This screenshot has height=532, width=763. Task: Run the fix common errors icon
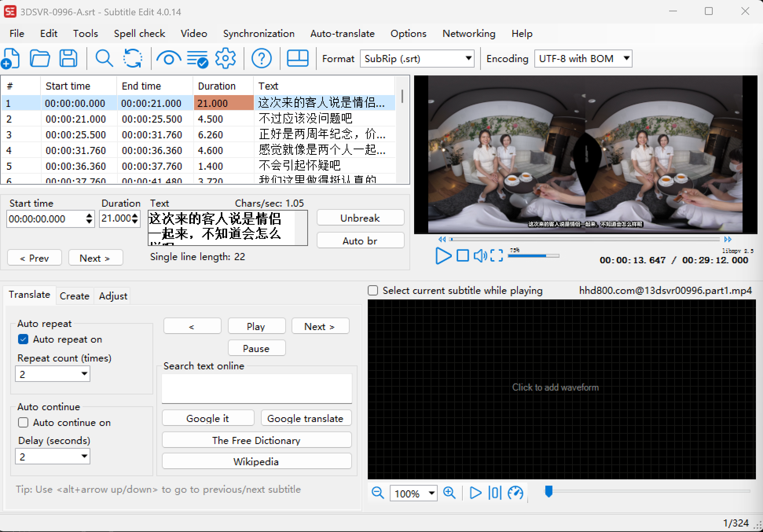197,59
